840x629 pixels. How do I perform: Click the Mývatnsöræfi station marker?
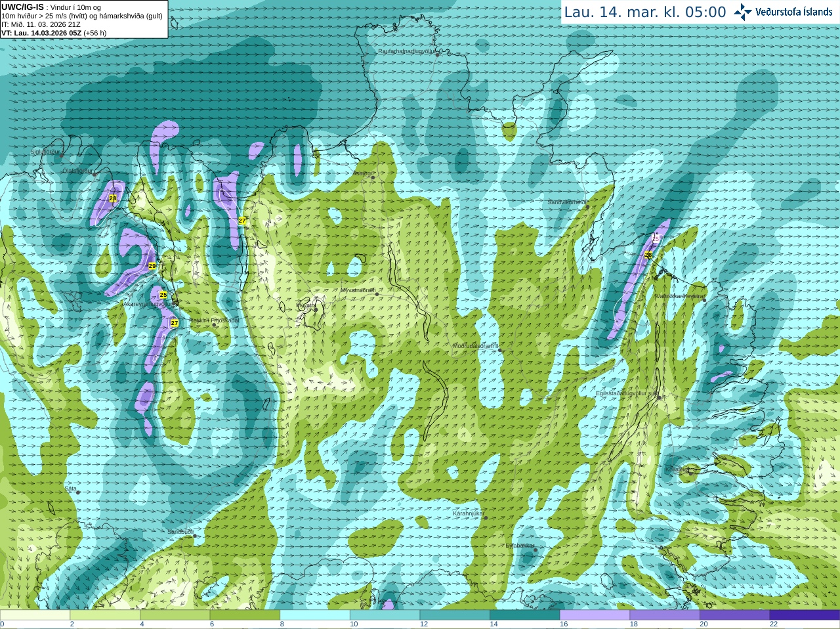377,294
